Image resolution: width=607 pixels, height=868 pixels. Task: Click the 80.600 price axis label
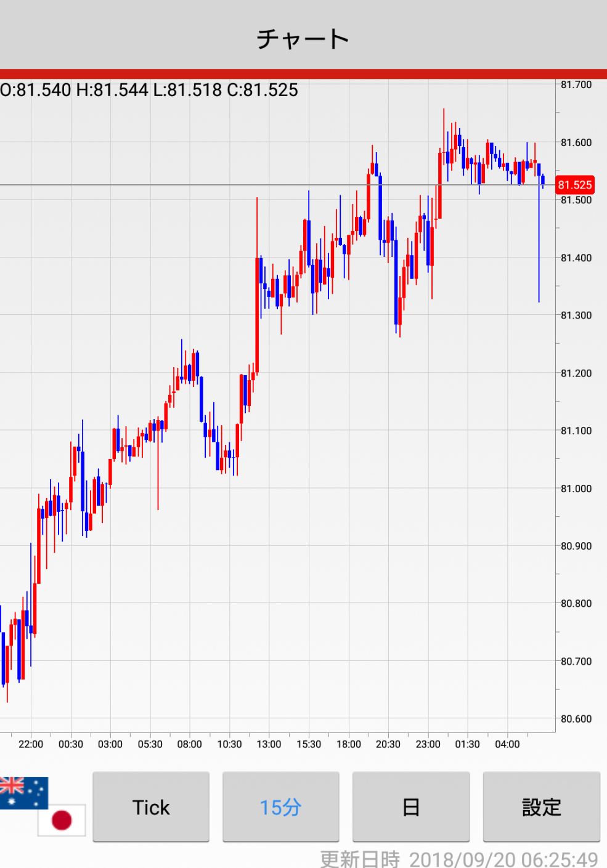[x=576, y=719]
